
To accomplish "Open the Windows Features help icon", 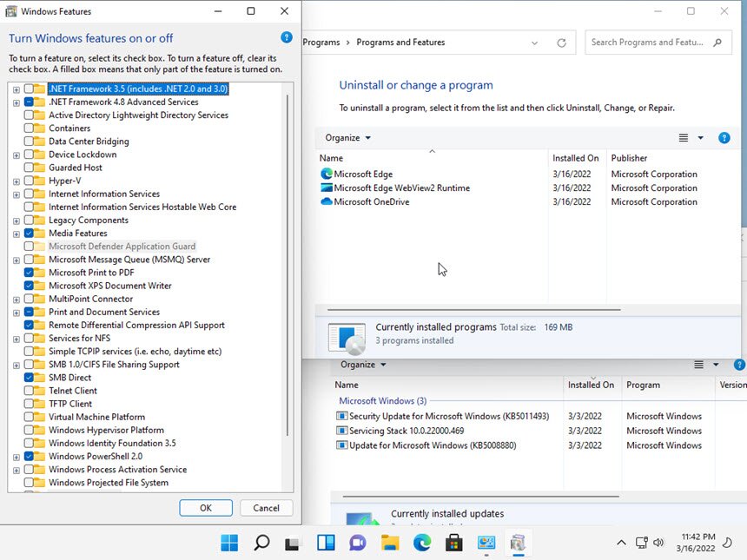I will [287, 37].
